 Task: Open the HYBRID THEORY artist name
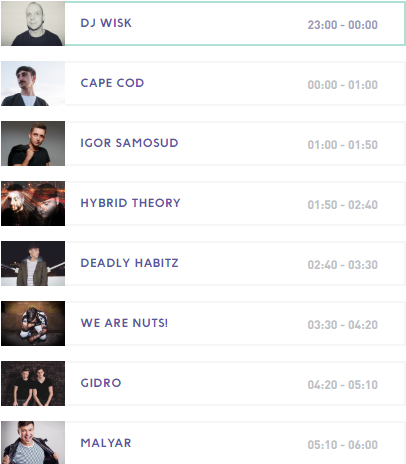tap(130, 203)
